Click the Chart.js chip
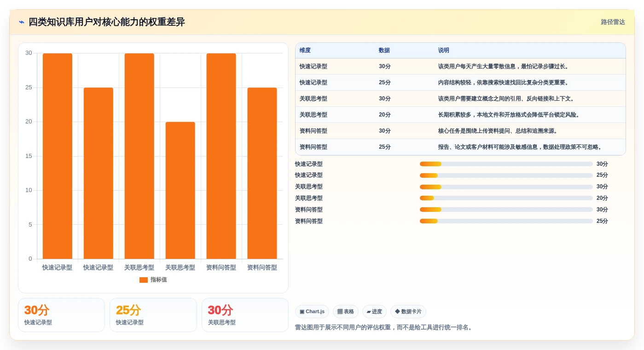The image size is (644, 350). [x=312, y=312]
